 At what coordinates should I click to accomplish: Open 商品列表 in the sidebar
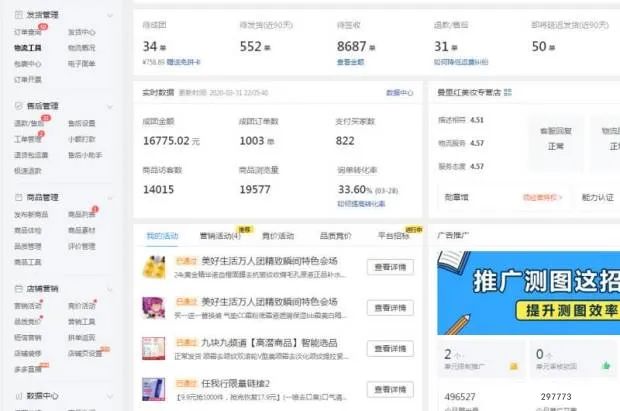pos(81,215)
